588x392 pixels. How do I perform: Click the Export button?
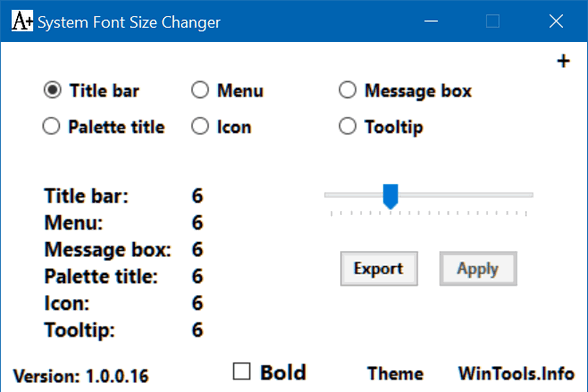click(x=379, y=269)
